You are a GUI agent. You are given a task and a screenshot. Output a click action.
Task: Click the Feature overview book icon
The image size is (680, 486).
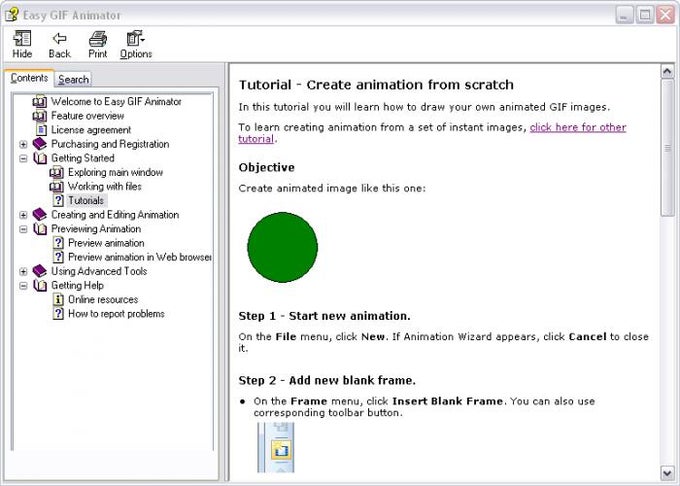coord(39,116)
